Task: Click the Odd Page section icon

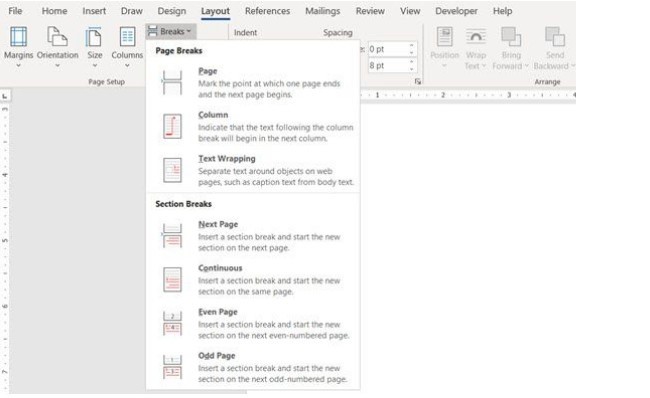Action: pos(172,367)
